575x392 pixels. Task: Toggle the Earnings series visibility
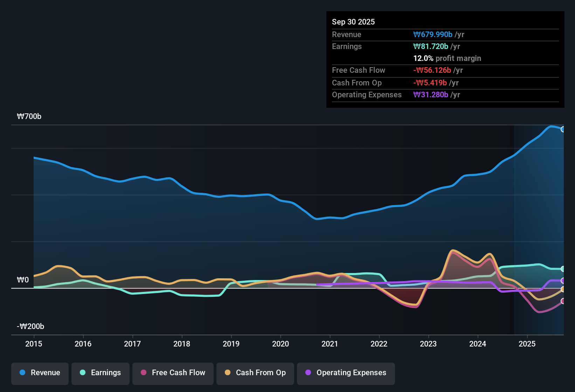[x=100, y=373]
